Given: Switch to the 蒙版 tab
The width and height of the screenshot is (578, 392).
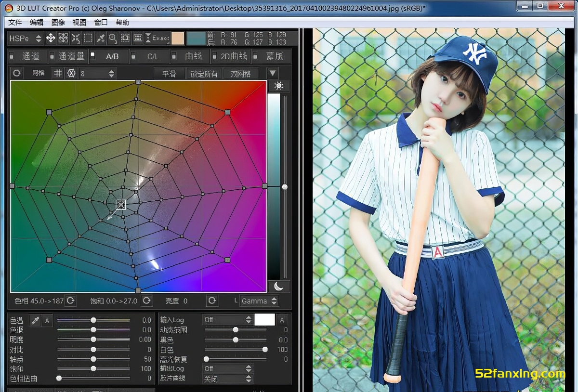Looking at the screenshot, I should pyautogui.click(x=272, y=56).
